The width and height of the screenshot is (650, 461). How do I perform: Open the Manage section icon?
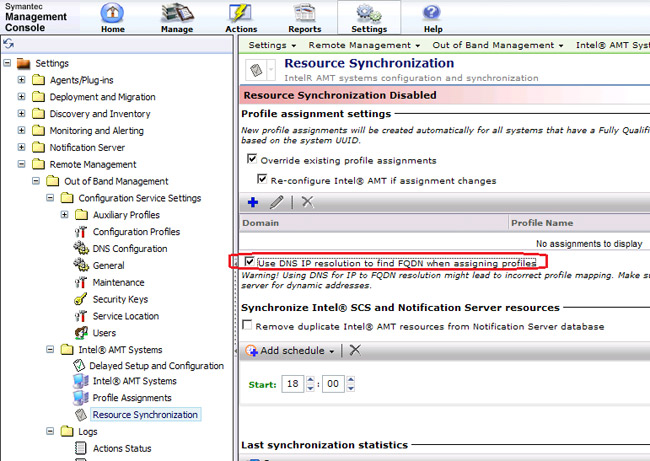[177, 13]
